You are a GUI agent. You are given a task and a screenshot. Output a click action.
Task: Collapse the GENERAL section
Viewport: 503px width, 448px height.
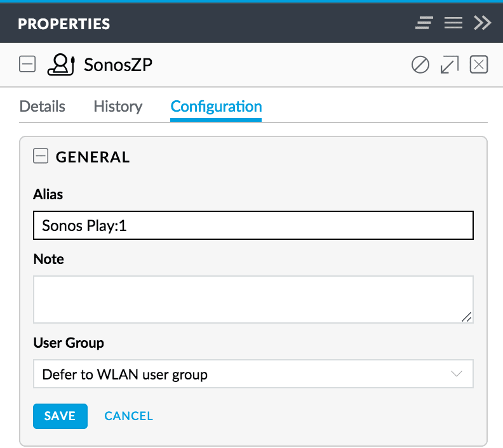[x=41, y=155]
